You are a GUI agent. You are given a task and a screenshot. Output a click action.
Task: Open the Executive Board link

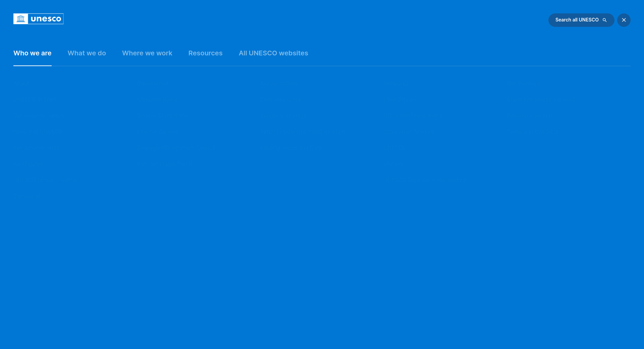[157, 100]
